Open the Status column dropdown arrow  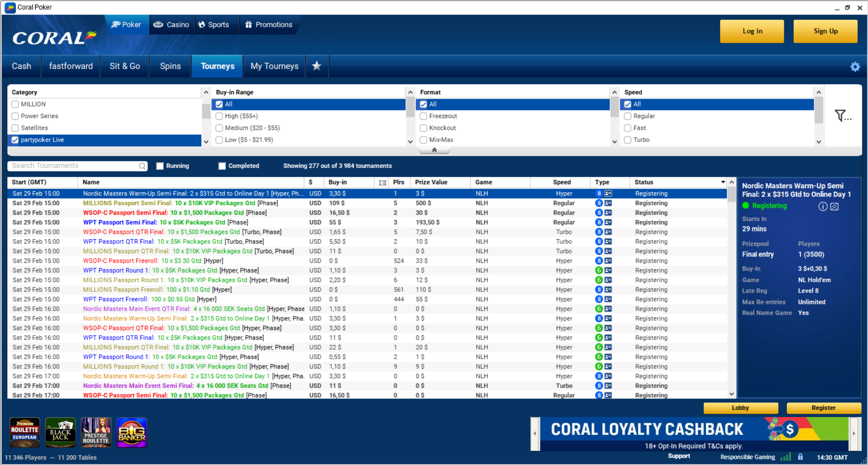[723, 182]
